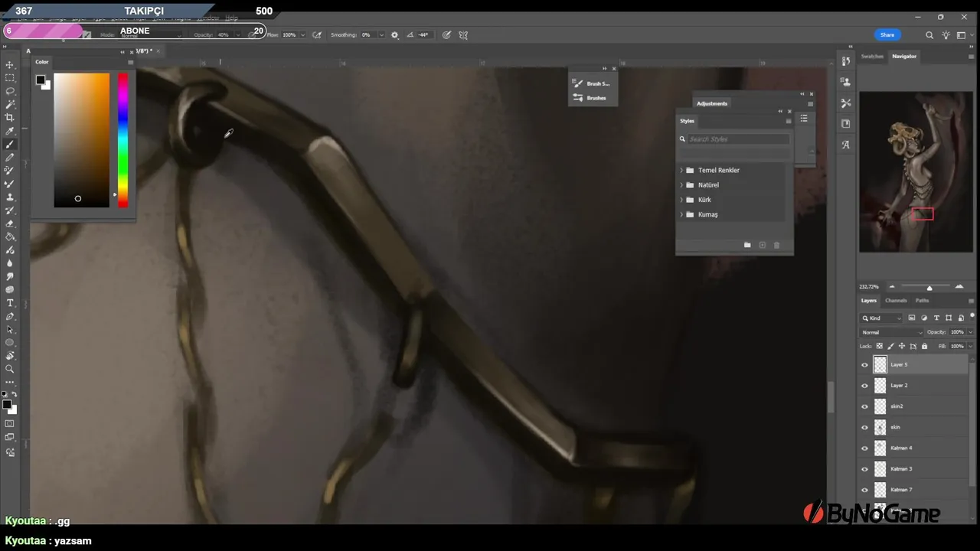The image size is (980, 551).
Task: Select the Rectangular Marquee tool
Action: click(x=10, y=78)
